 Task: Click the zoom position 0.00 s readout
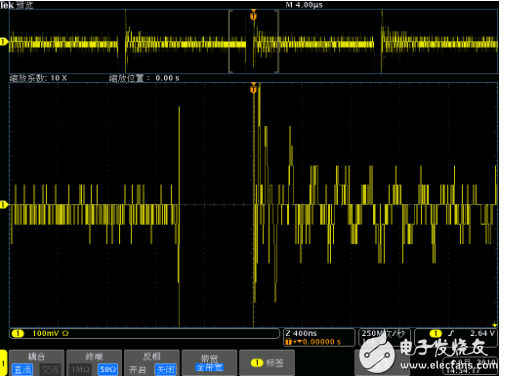[x=144, y=78]
